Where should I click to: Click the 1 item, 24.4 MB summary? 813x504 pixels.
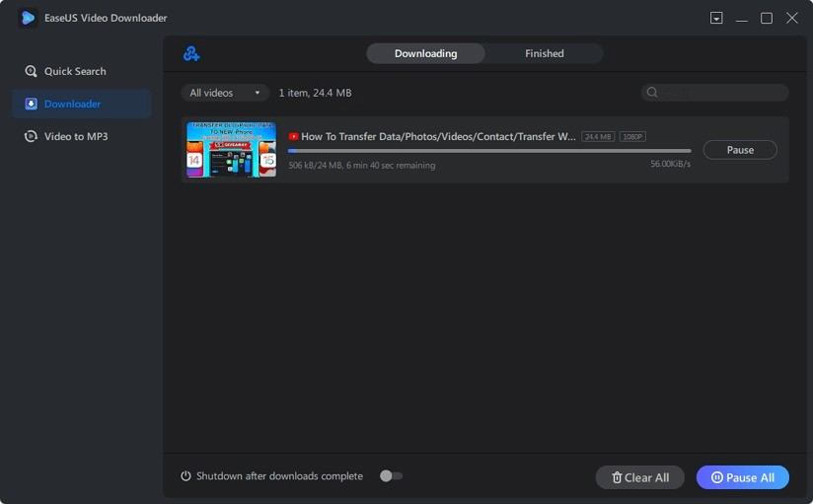pos(316,93)
